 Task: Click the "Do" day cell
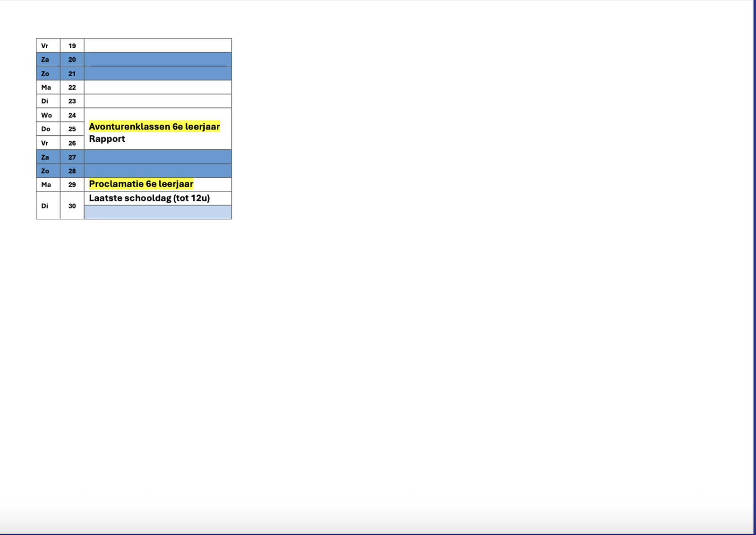[x=46, y=129]
